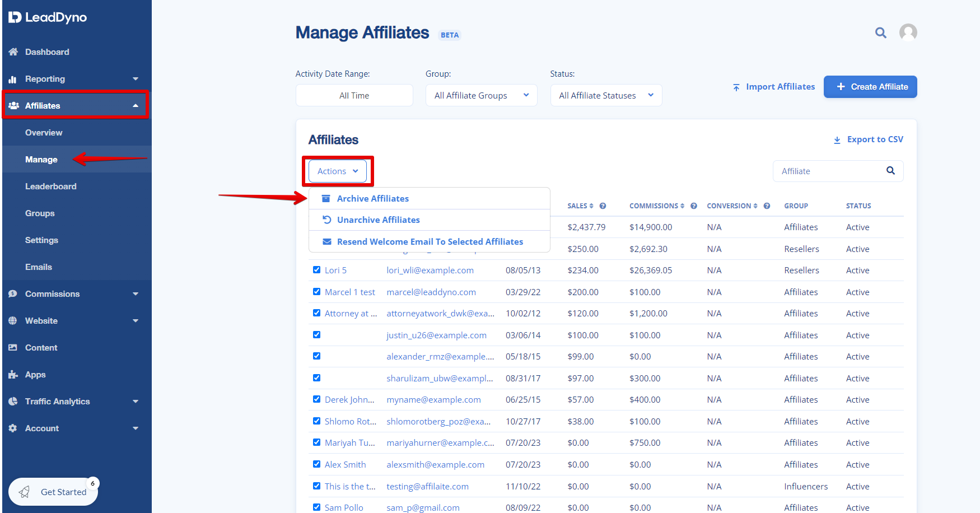The image size is (980, 513).
Task: Click the help icon next to COMMISSIONS
Action: coord(693,206)
